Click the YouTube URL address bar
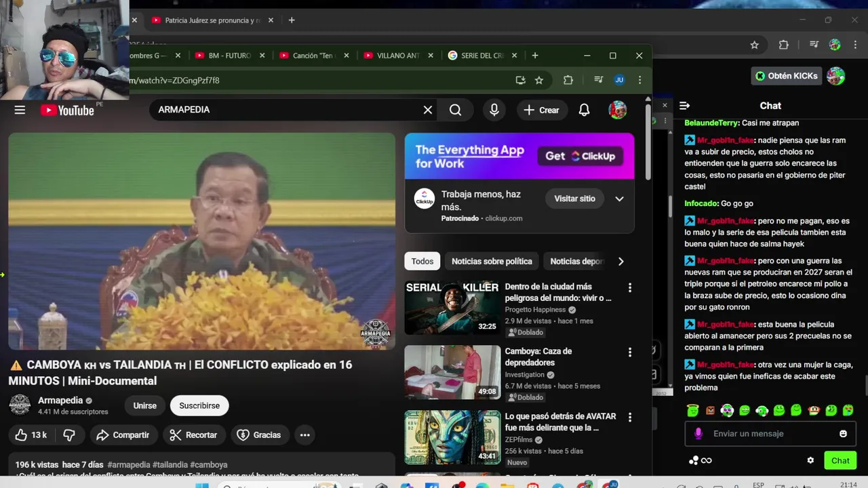Image resolution: width=868 pixels, height=488 pixels. tap(319, 80)
